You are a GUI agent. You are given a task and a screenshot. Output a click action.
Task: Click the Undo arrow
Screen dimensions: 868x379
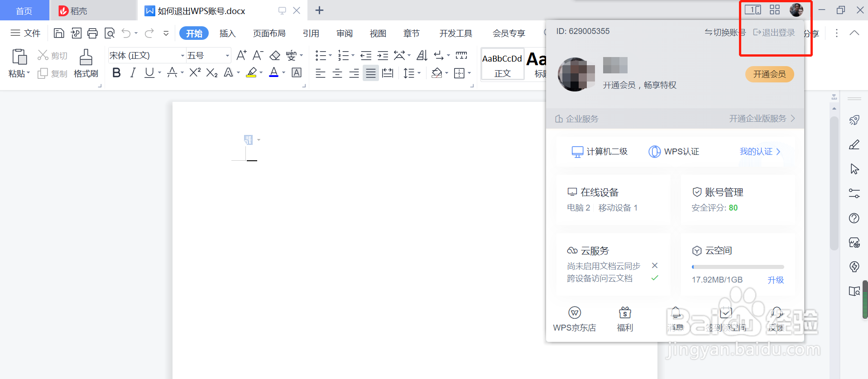click(126, 33)
